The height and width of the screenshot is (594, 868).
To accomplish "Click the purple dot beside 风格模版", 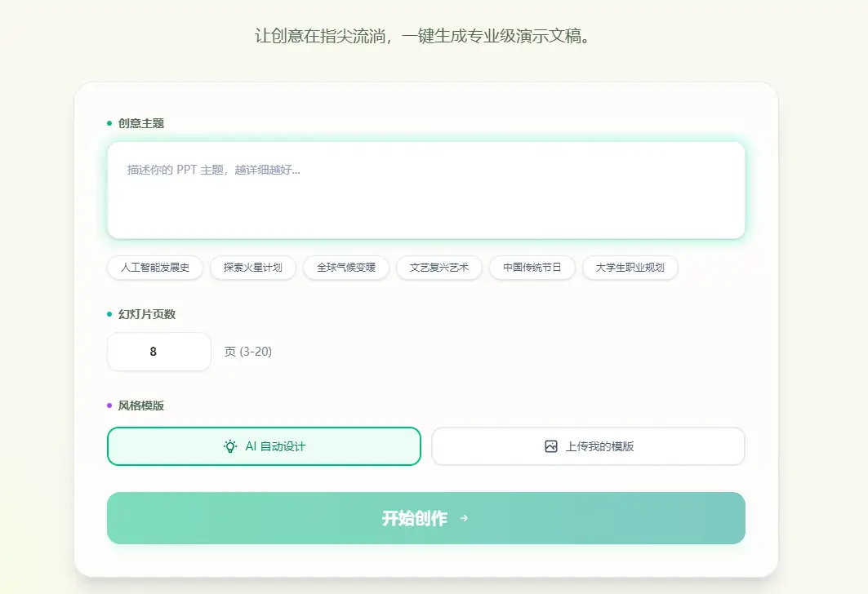I will click(108, 405).
